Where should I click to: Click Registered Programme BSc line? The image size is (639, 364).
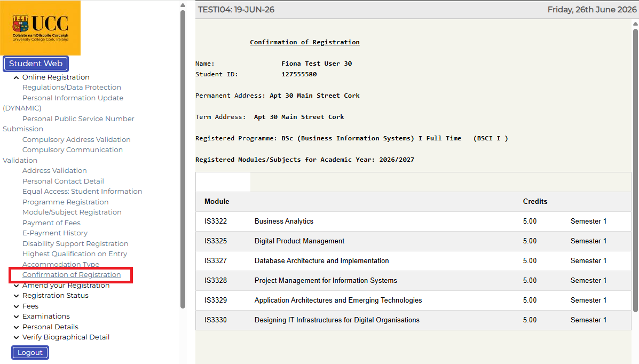pos(352,138)
